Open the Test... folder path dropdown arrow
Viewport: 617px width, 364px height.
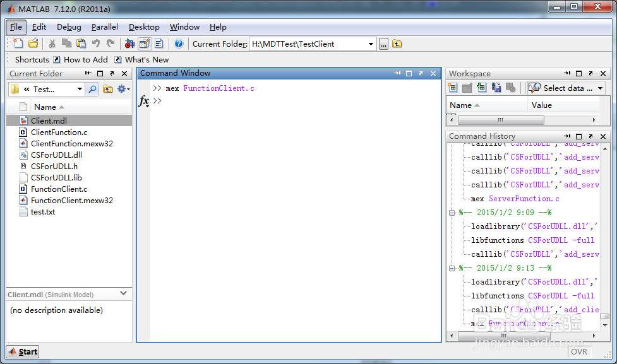tap(80, 89)
